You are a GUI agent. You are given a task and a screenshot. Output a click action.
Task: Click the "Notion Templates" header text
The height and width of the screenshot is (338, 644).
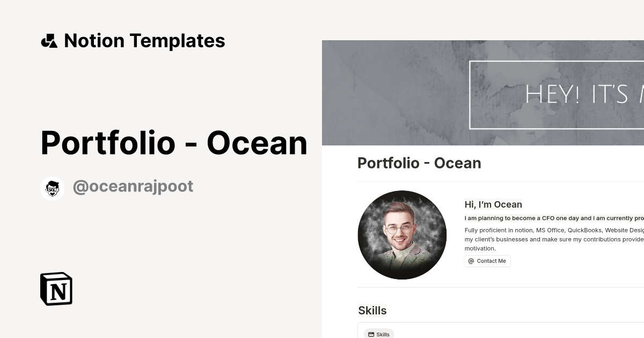pos(144,40)
